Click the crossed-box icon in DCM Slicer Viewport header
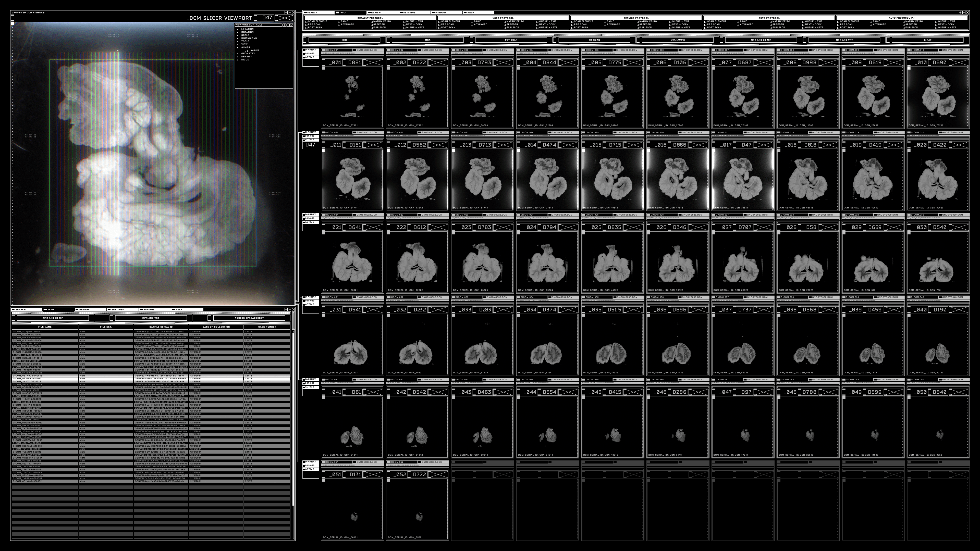 [x=285, y=18]
